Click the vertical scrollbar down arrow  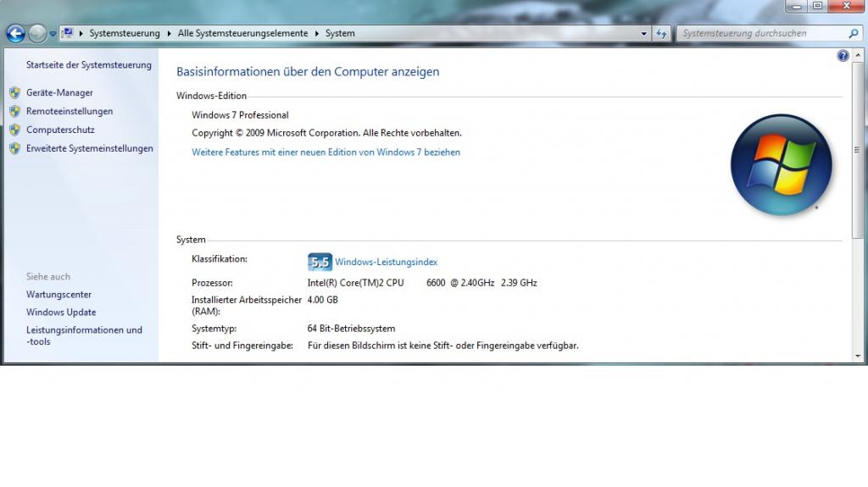click(x=858, y=356)
